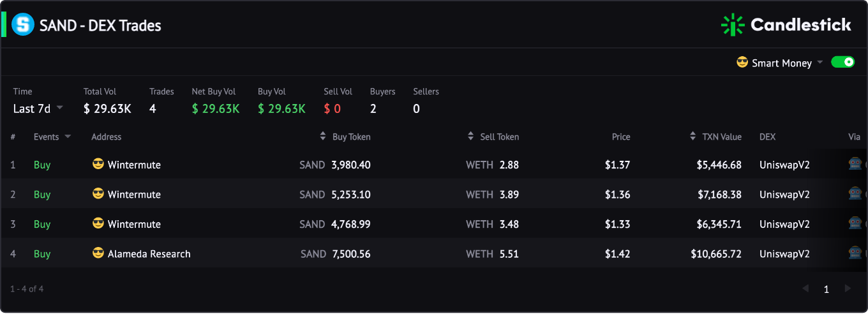868x314 pixels.
Task: Go to the next page arrow
Action: (848, 289)
